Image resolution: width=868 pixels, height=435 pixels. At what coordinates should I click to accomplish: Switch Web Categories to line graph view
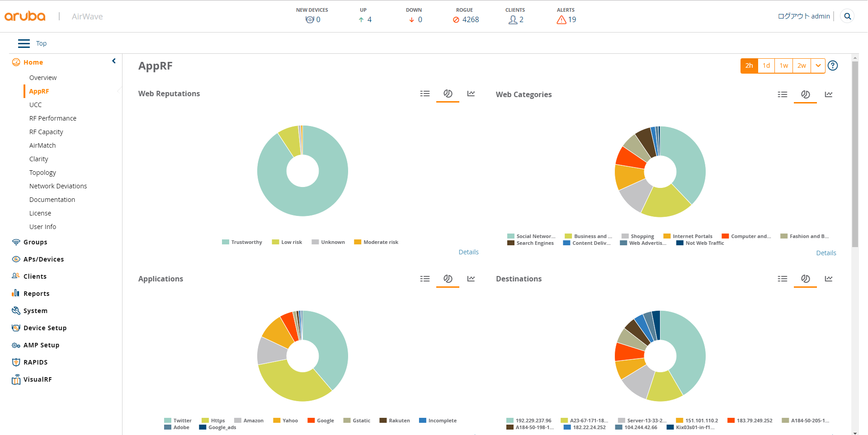829,94
